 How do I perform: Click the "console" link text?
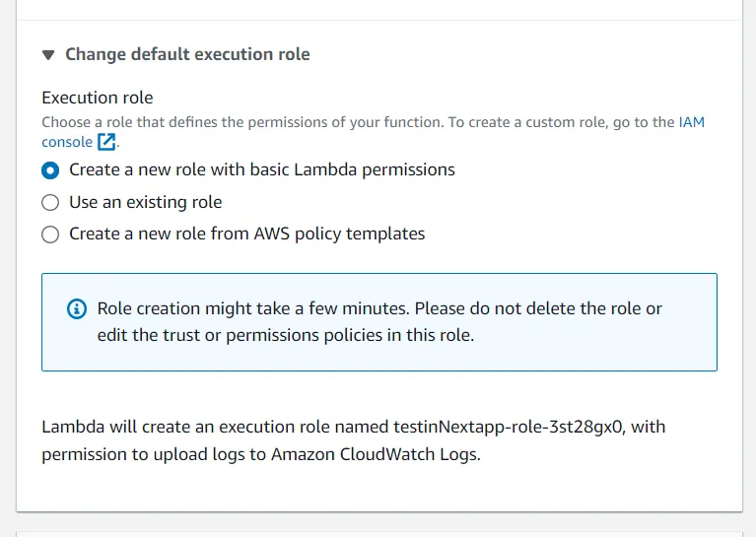click(x=66, y=142)
